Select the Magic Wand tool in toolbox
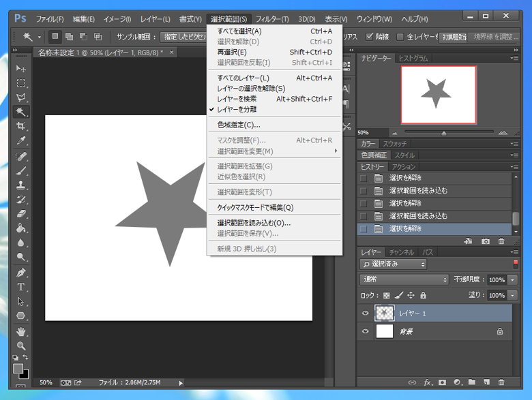This screenshot has height=400, width=532. click(x=20, y=112)
